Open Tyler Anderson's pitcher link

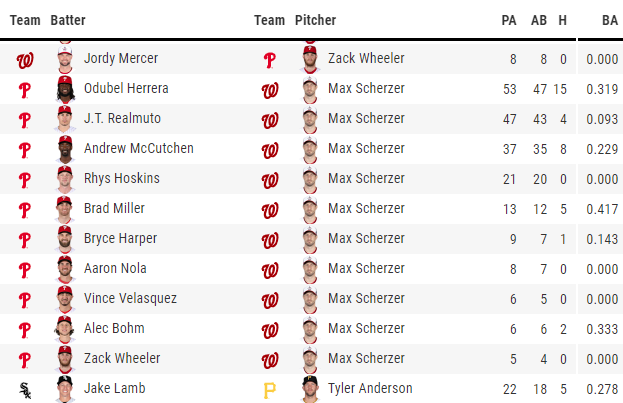pos(370,389)
